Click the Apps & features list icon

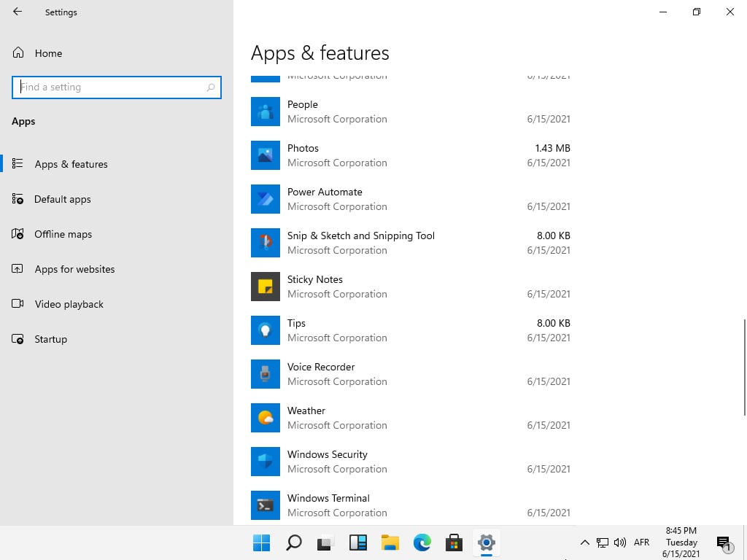coord(18,163)
